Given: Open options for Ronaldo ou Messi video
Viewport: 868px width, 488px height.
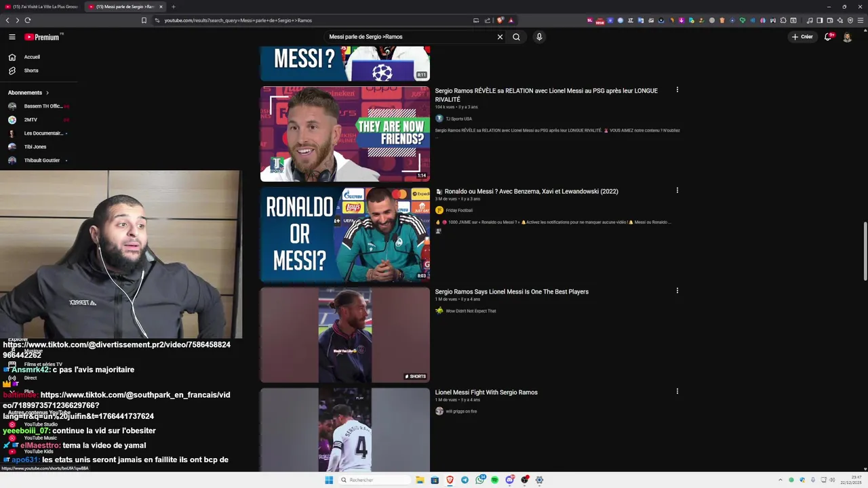Looking at the screenshot, I should [677, 190].
